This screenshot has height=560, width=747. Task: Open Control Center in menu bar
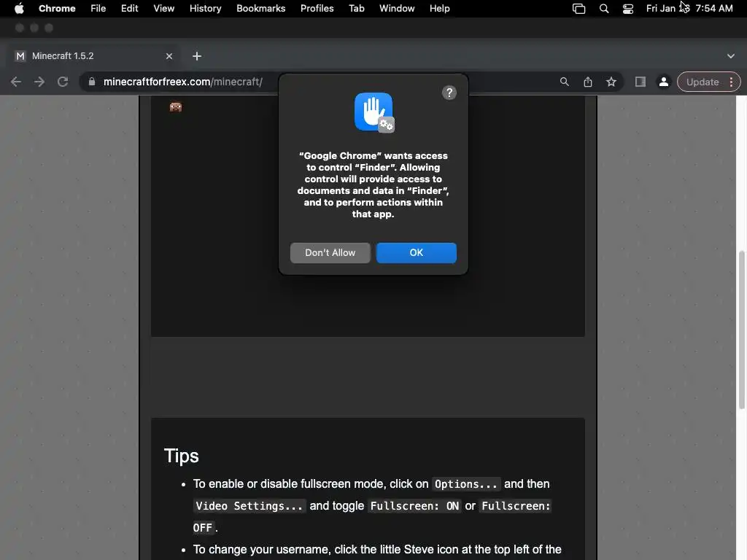click(628, 9)
